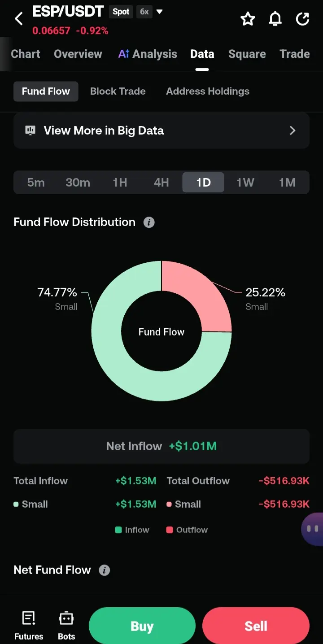Tap the green Buy button

(x=142, y=626)
